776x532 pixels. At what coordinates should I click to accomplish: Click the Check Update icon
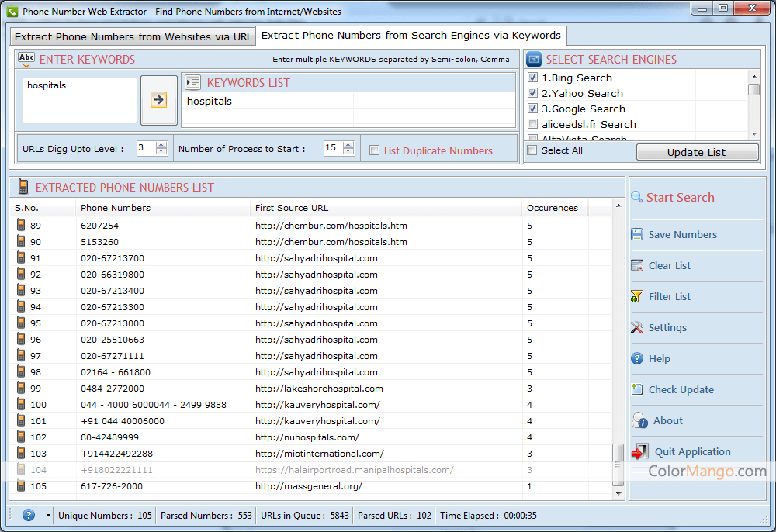pos(637,389)
